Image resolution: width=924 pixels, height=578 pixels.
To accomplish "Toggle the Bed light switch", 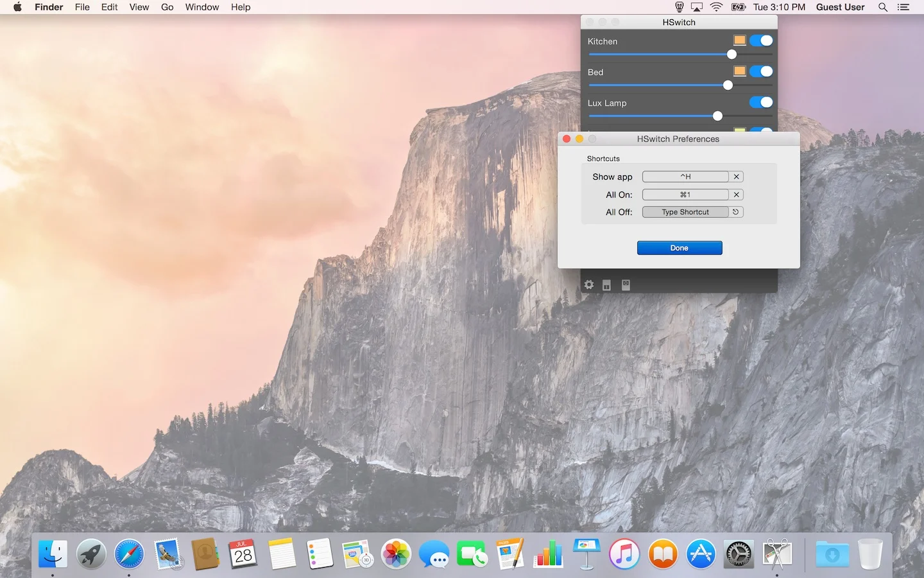I will 761,71.
